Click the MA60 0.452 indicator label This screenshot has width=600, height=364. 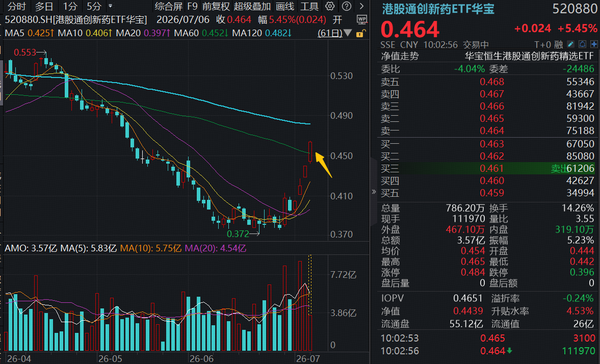tap(201, 33)
